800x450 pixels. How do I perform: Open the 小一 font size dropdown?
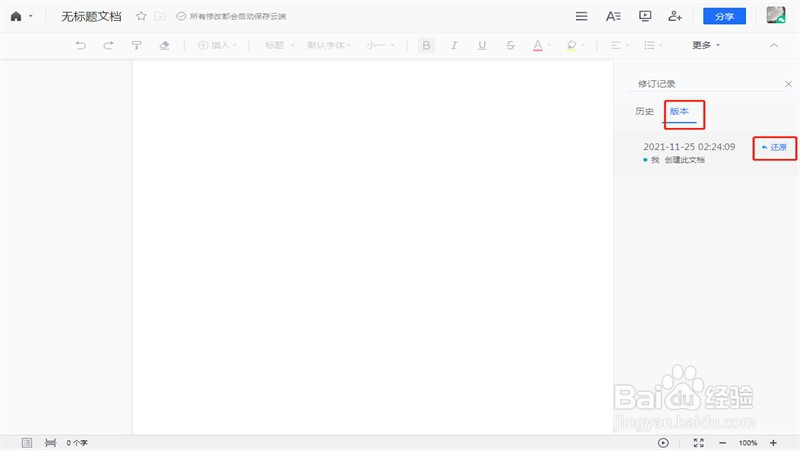tap(381, 45)
